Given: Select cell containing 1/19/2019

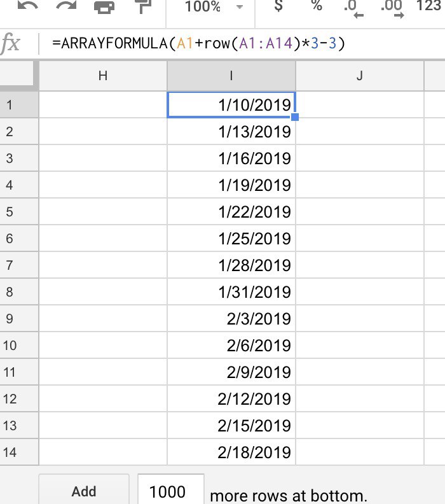Looking at the screenshot, I should [x=231, y=185].
